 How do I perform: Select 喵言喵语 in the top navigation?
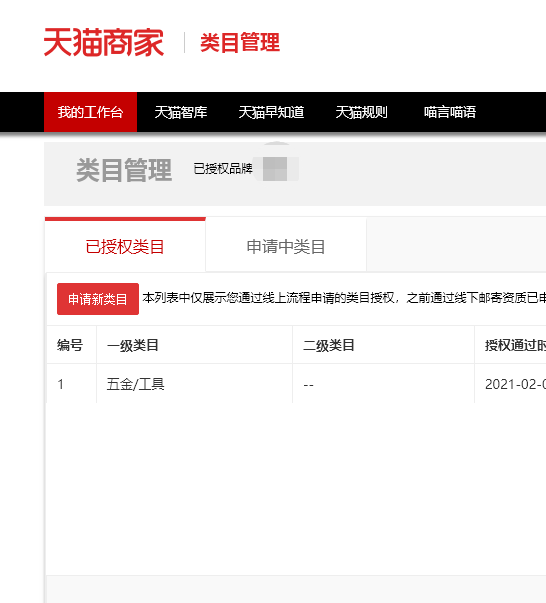[x=450, y=112]
